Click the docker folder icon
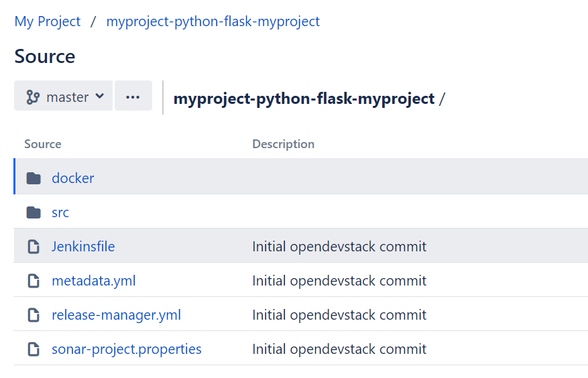 [34, 178]
